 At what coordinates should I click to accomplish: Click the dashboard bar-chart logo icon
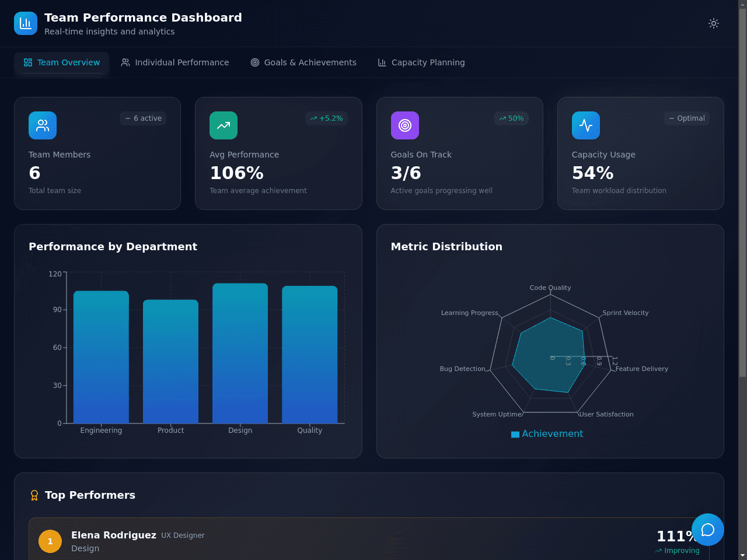click(26, 23)
